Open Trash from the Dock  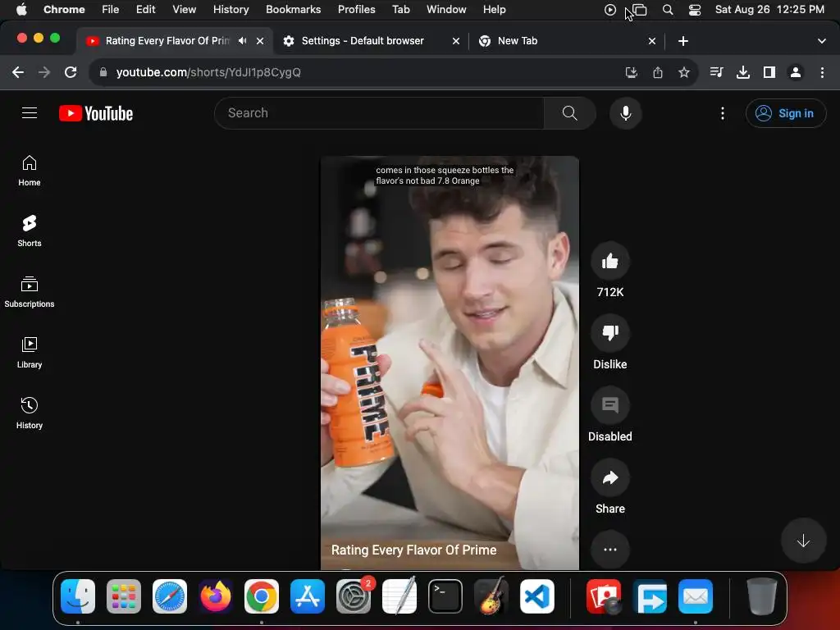tap(761, 596)
